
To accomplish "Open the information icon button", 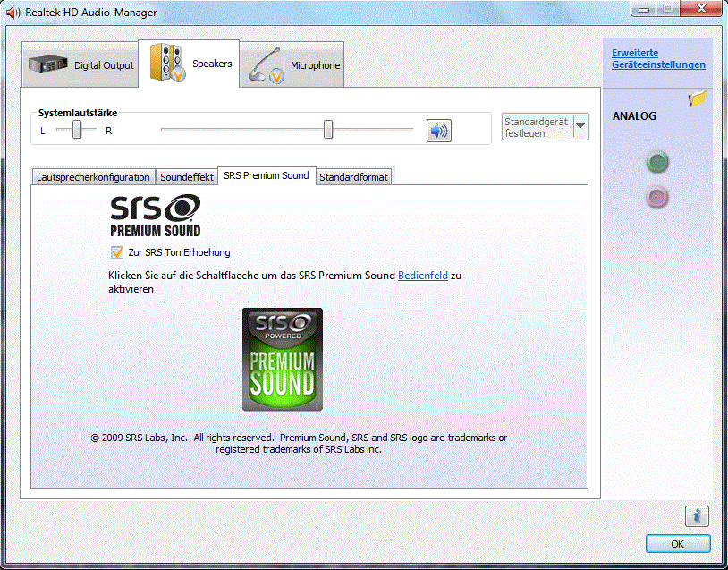I will point(697,516).
